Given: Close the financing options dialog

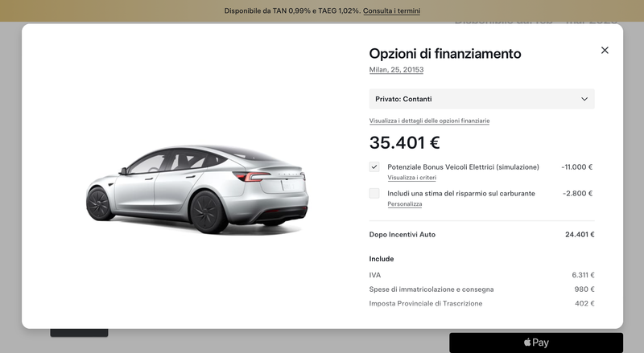Looking at the screenshot, I should click(605, 50).
